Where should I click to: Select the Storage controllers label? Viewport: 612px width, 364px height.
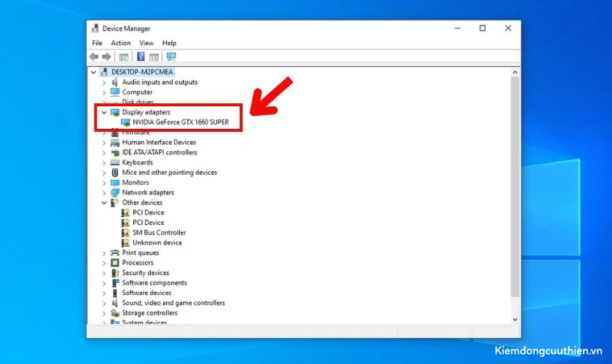pos(149,313)
